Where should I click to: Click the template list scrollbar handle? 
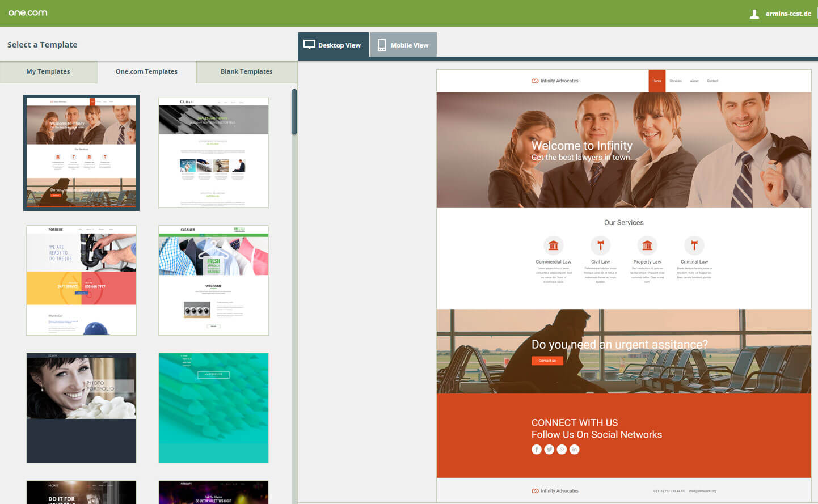point(294,112)
